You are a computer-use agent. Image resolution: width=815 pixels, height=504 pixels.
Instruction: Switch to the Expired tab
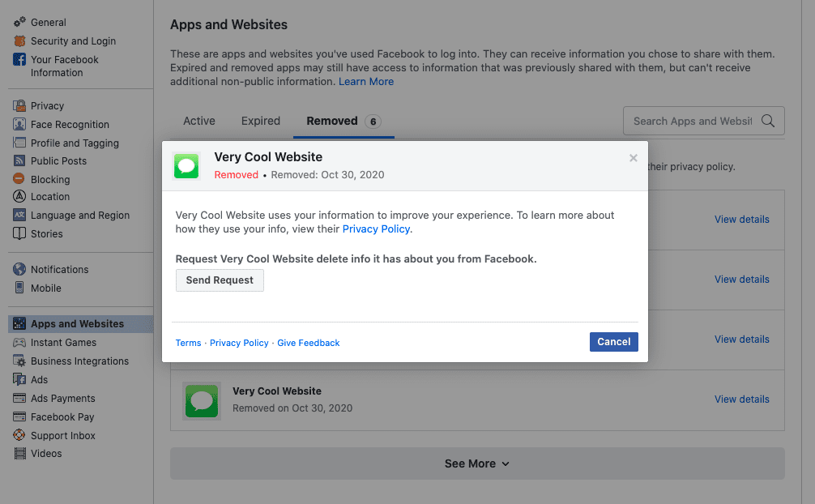261,121
